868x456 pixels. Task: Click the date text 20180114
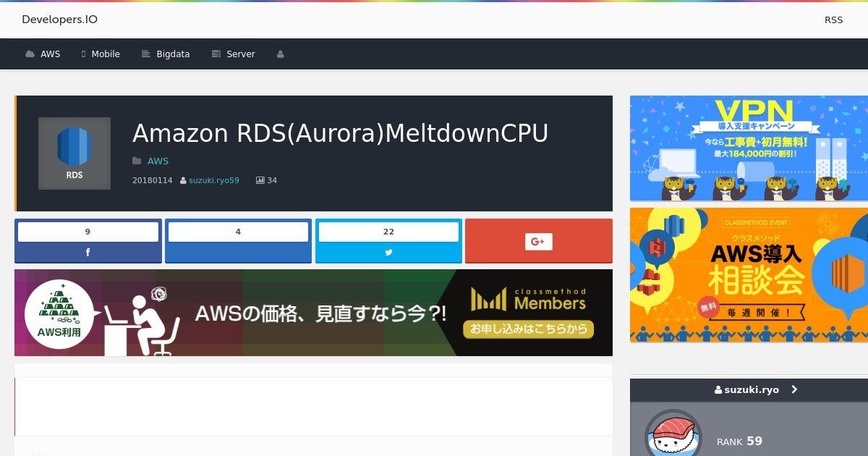click(153, 180)
